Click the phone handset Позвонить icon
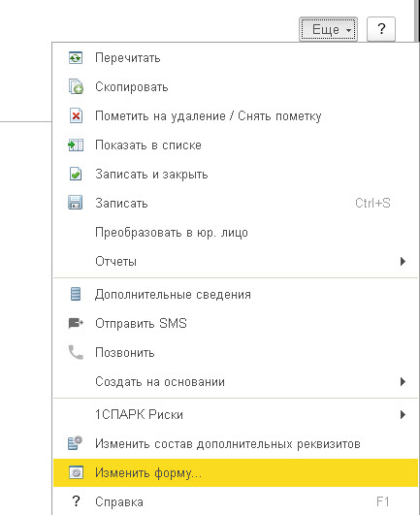Screen dimensions: 420x515 76,352
